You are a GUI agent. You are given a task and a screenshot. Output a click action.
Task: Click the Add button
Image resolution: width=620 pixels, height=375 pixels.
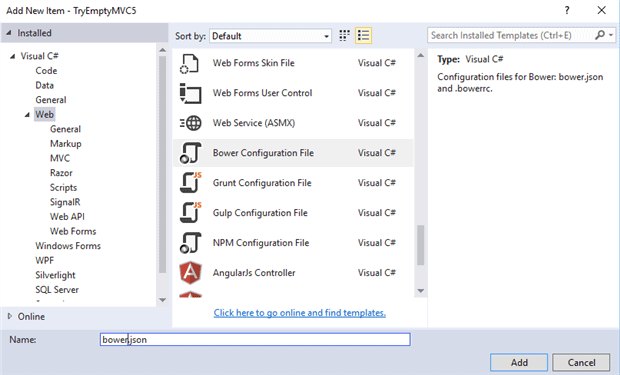519,362
